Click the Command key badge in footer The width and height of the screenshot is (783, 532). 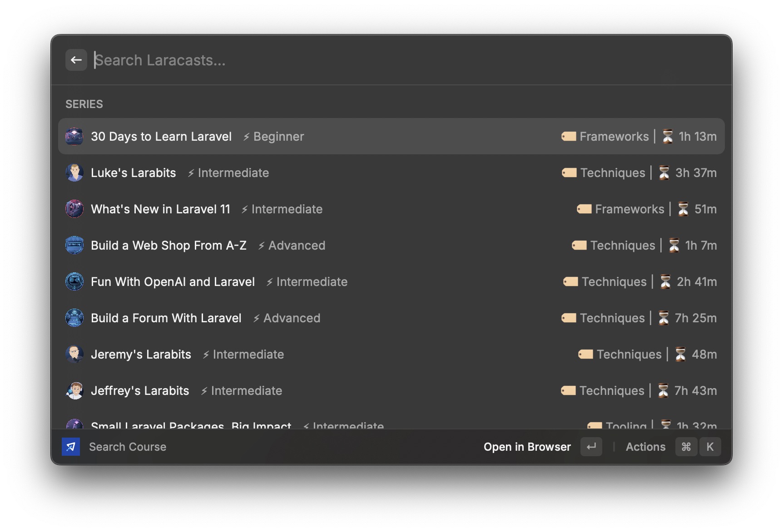click(x=686, y=447)
